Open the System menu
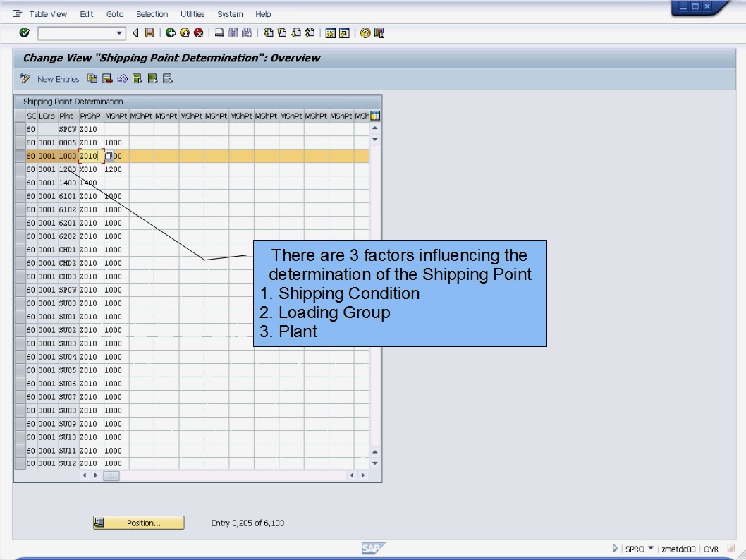 [230, 14]
